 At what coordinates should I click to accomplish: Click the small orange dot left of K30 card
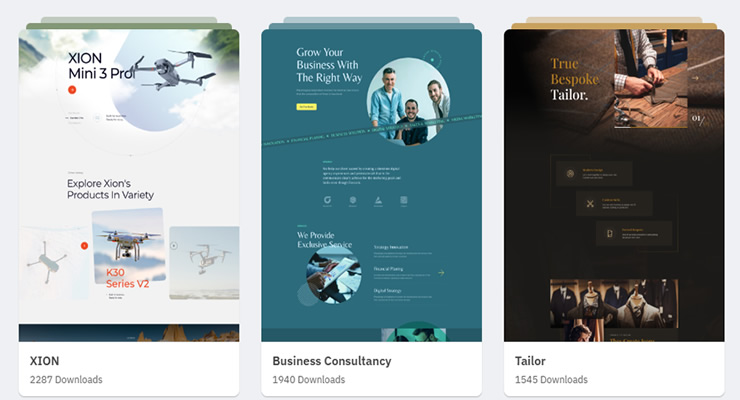tap(84, 246)
